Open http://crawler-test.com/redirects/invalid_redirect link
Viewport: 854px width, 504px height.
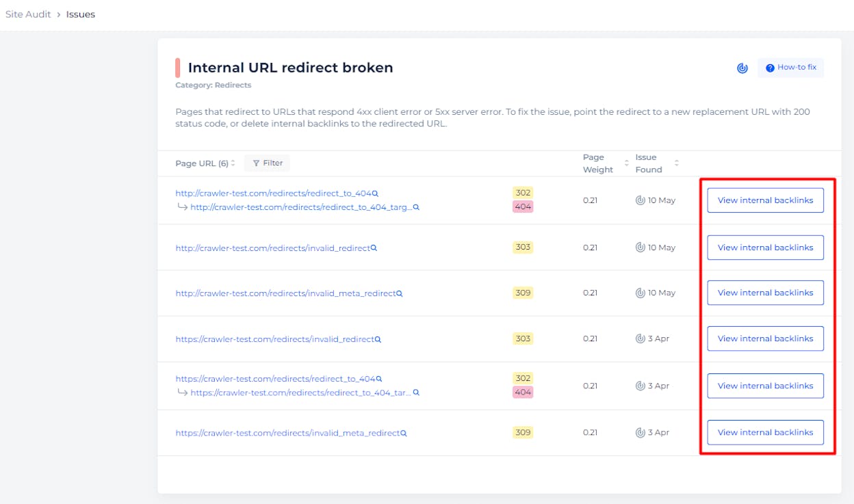click(272, 248)
